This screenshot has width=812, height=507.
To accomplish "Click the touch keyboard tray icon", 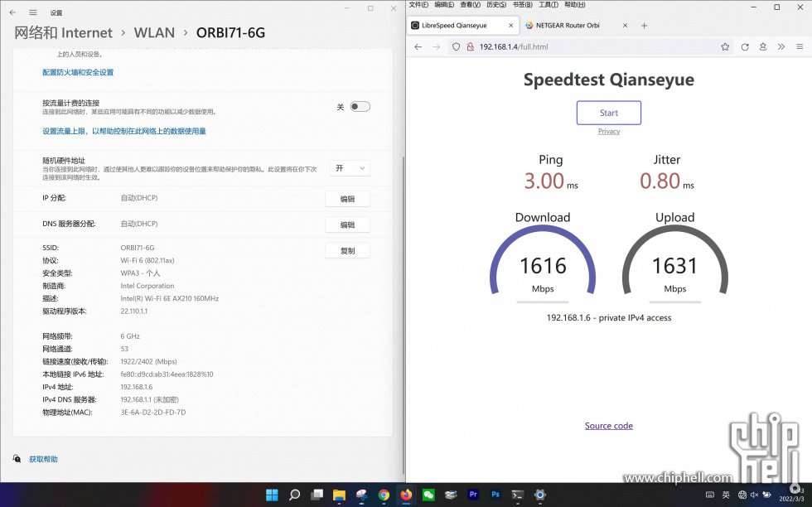I will coord(711,495).
